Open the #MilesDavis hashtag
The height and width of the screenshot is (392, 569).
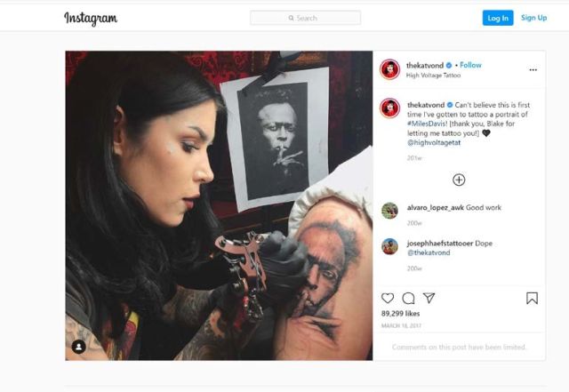click(x=427, y=124)
